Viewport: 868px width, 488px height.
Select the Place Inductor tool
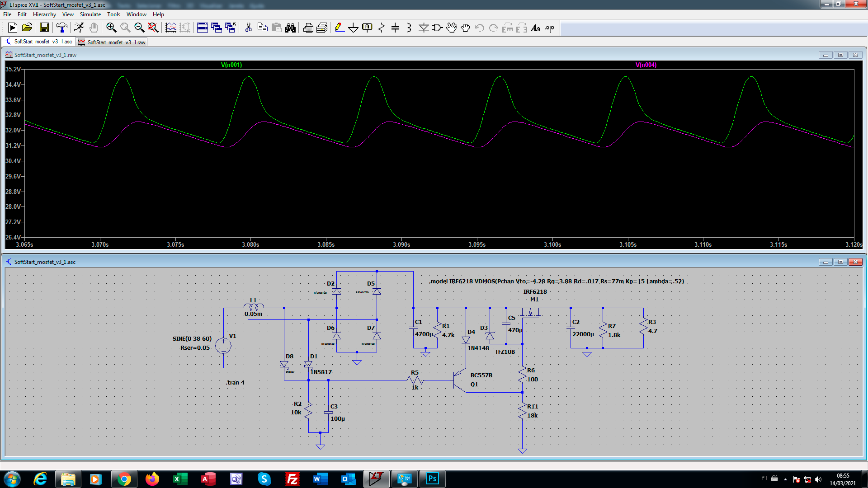(409, 28)
